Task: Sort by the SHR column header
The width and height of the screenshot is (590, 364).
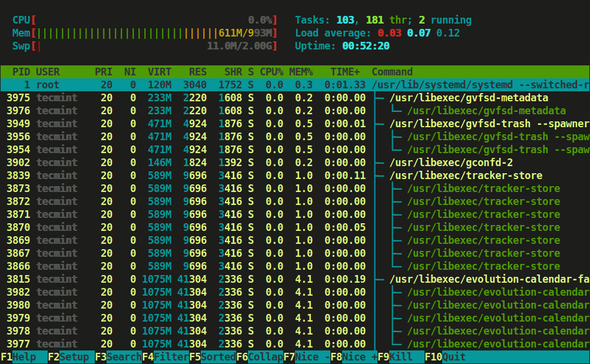Action: 233,71
